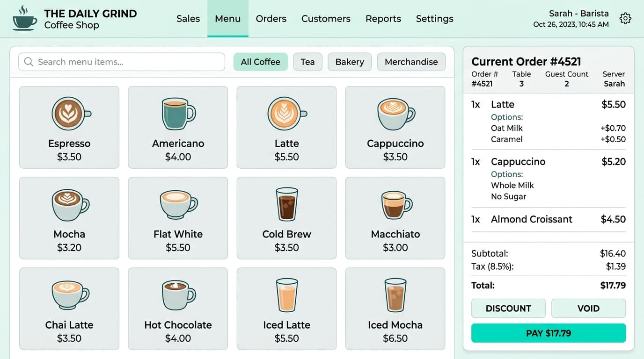Click PAY $17.79 button
644x359 pixels.
coord(549,333)
